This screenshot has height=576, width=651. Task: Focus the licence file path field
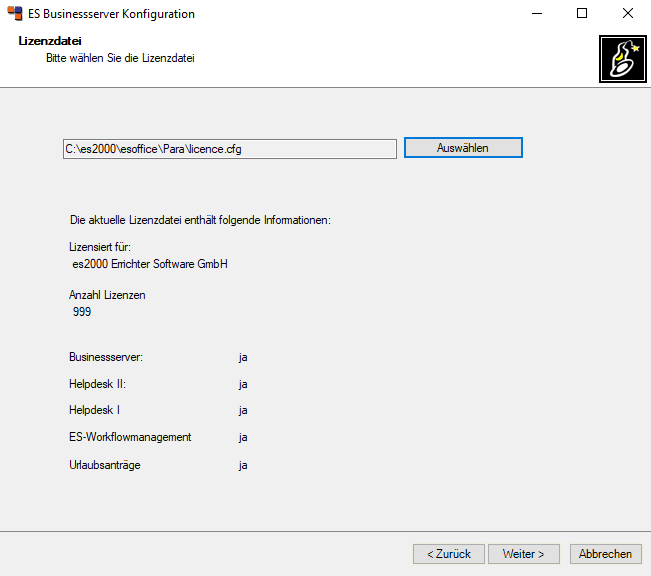[230, 149]
